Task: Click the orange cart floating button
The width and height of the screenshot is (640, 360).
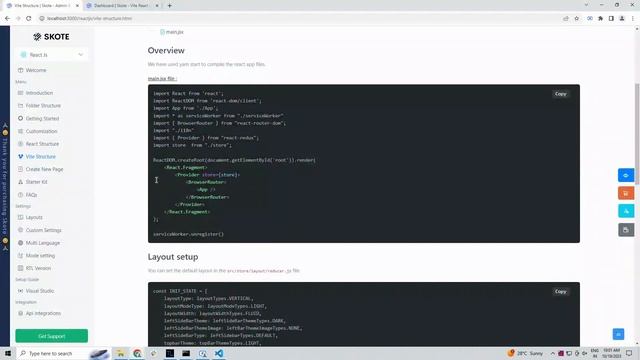Action: click(x=626, y=193)
